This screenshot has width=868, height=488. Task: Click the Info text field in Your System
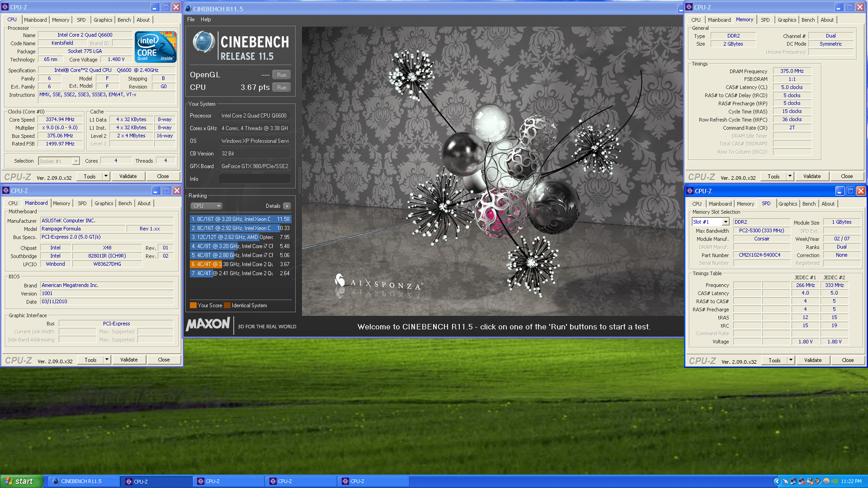coord(255,179)
